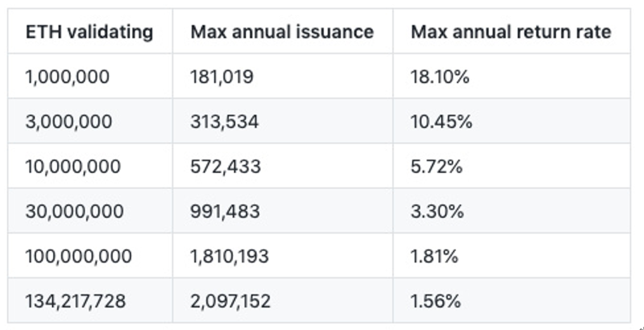Image resolution: width=644 pixels, height=330 pixels.
Task: Click the ETH validating column header
Action: tap(89, 32)
